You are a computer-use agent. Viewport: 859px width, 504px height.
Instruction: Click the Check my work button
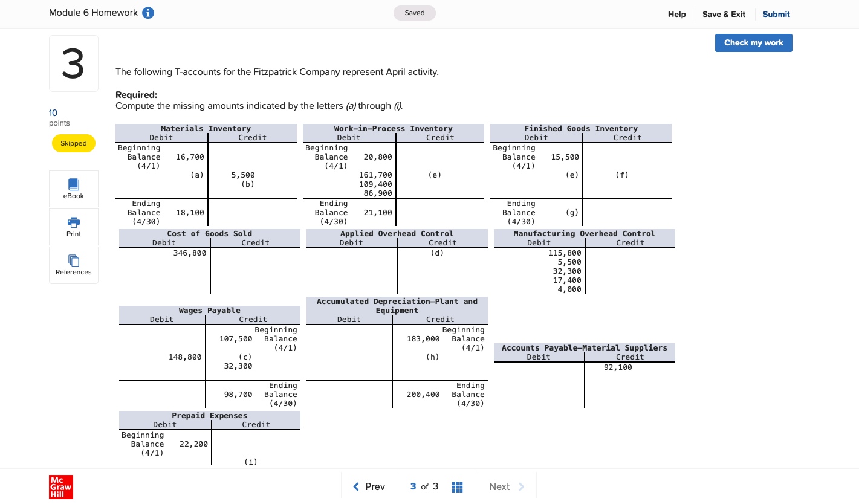(753, 42)
